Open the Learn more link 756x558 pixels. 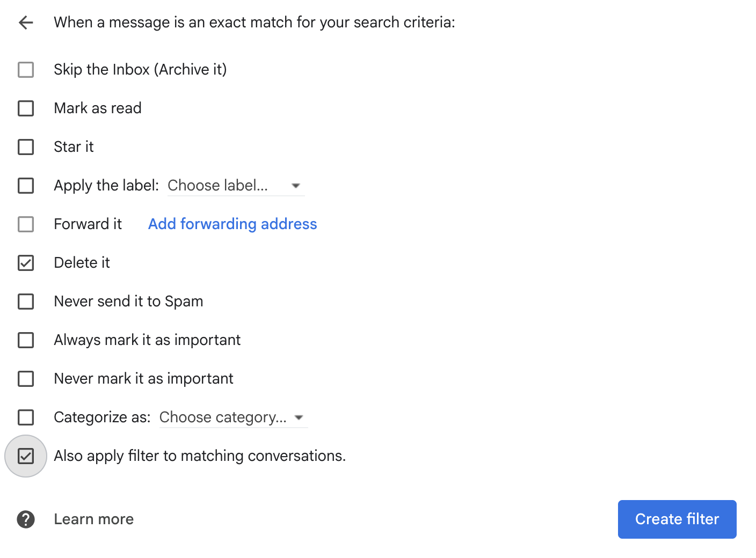94,519
